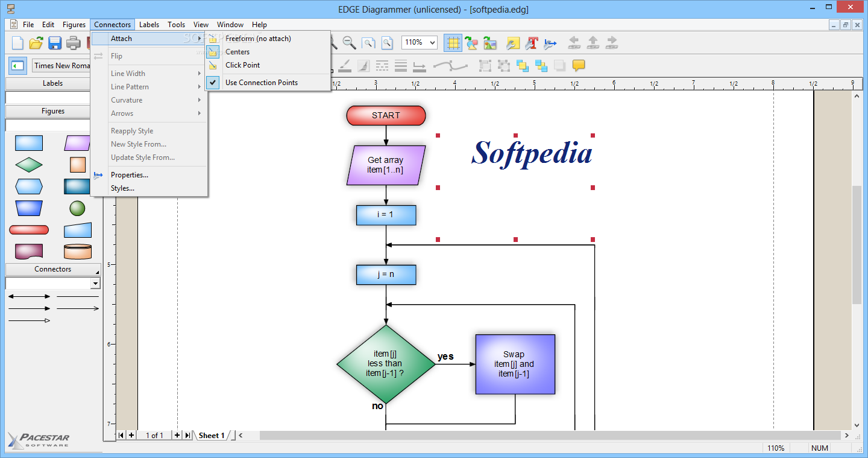
Task: Click the Labels panel header button
Action: point(53,83)
